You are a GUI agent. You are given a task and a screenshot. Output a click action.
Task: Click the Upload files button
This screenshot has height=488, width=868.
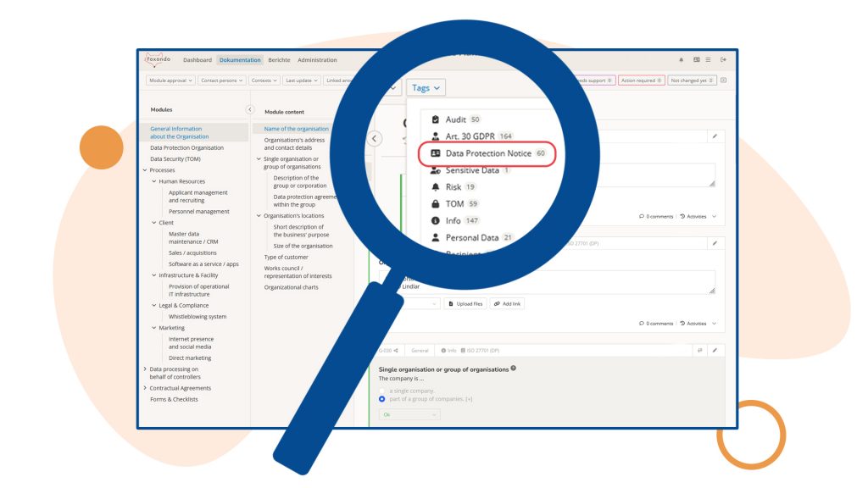467,303
